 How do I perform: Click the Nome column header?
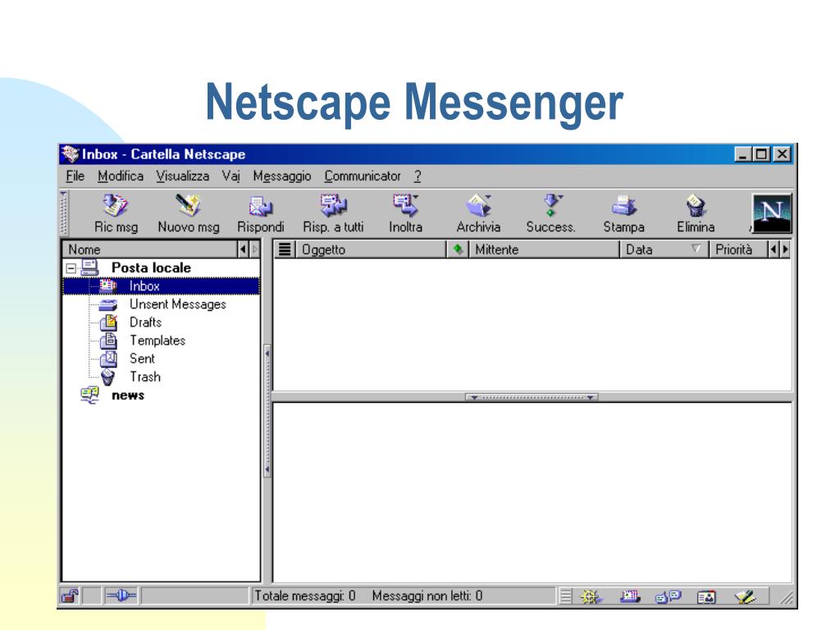coord(150,249)
